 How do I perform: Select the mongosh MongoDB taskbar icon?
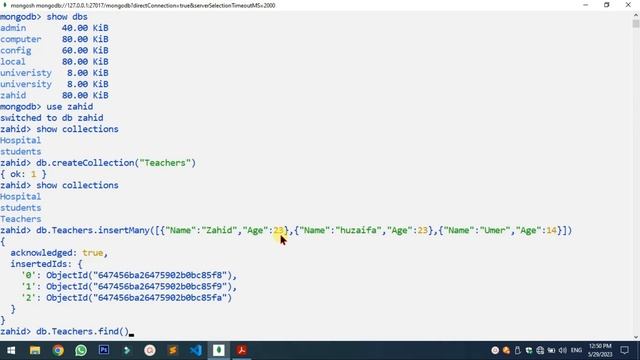coord(218,350)
